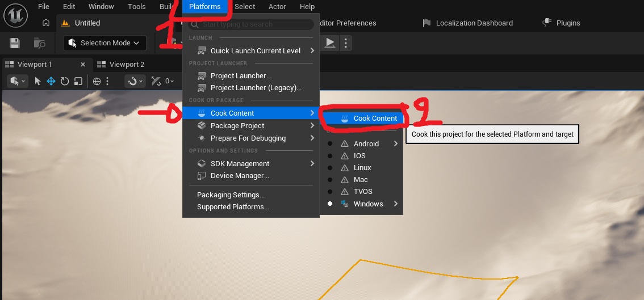Image resolution: width=644 pixels, height=300 pixels.
Task: Select the Mac platform radio bullet
Action: (x=330, y=180)
